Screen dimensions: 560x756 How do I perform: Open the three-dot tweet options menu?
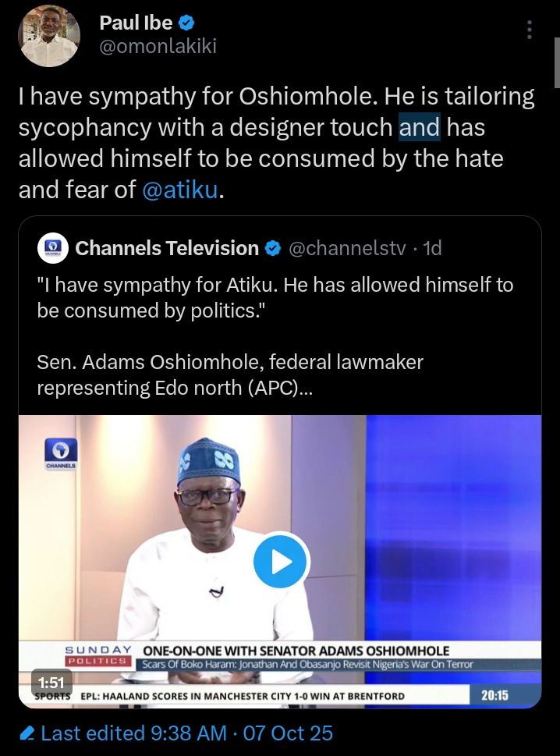tap(530, 30)
